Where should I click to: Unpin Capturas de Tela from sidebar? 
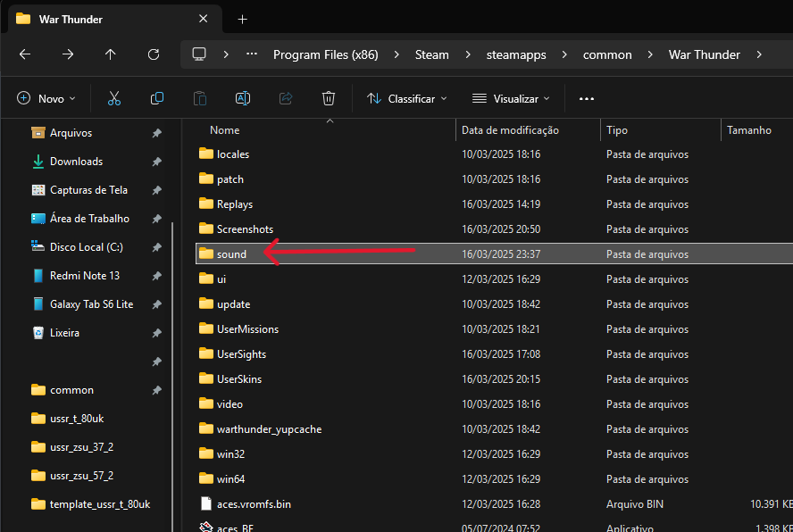(157, 190)
